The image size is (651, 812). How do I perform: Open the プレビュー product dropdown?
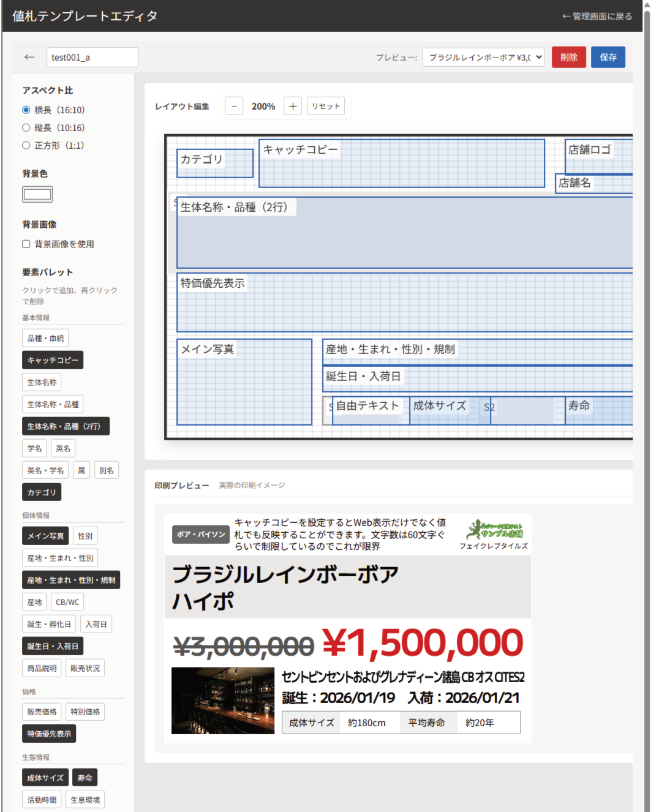483,57
